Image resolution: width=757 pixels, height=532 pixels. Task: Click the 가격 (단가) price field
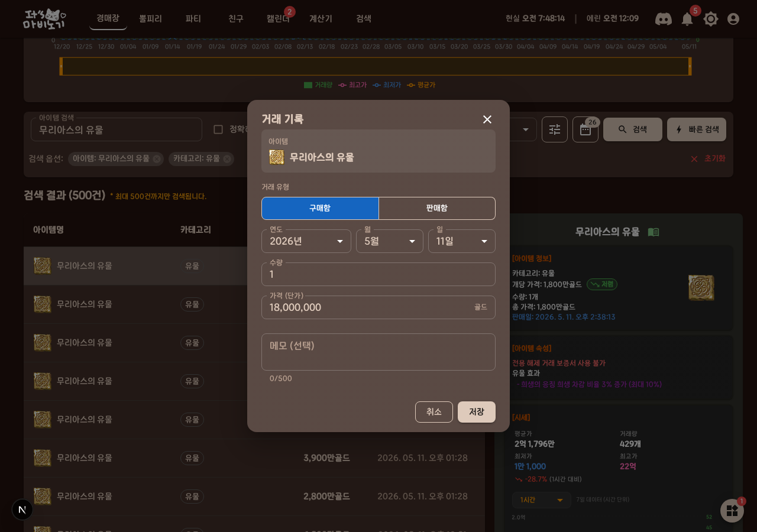(x=378, y=307)
